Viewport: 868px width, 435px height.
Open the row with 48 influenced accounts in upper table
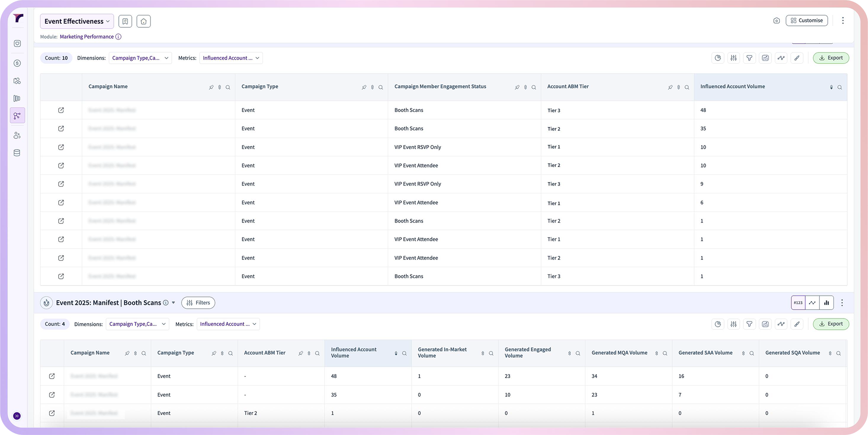[61, 110]
